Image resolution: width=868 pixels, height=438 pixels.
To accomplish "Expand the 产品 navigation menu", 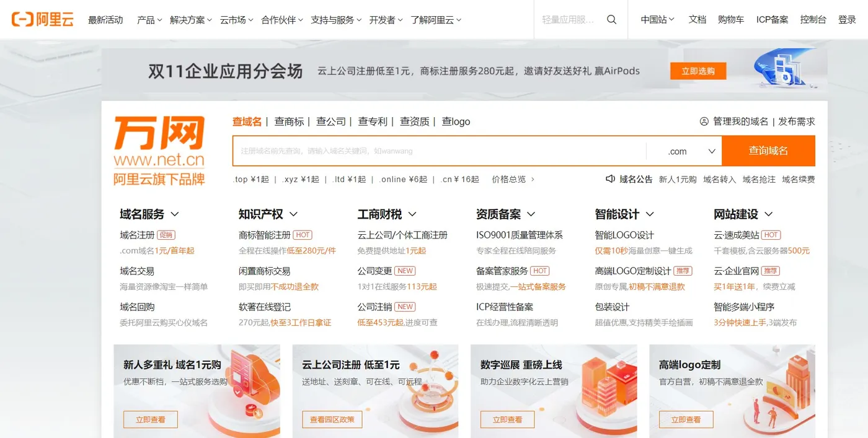I will click(x=149, y=20).
